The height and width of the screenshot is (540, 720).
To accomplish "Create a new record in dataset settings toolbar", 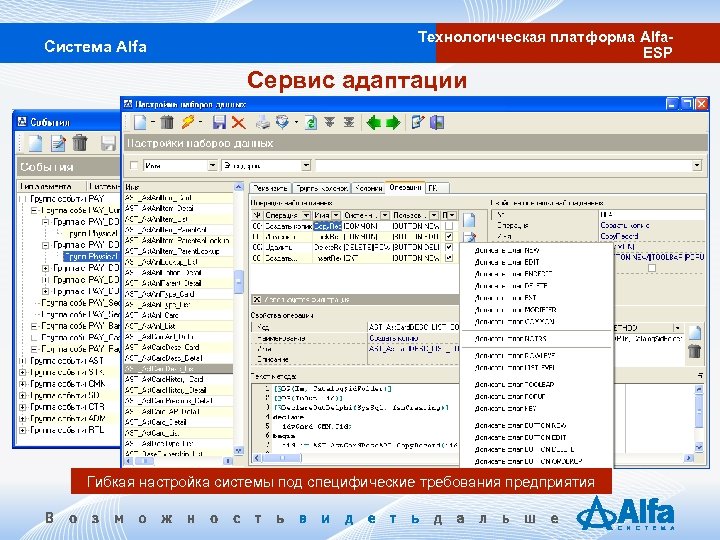I will [x=140, y=123].
